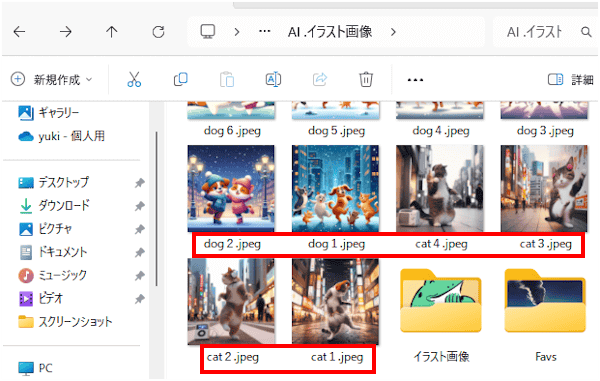The width and height of the screenshot is (600, 381).
Task: Open yuki - 個人用 OneDrive
Action: pyautogui.click(x=61, y=136)
